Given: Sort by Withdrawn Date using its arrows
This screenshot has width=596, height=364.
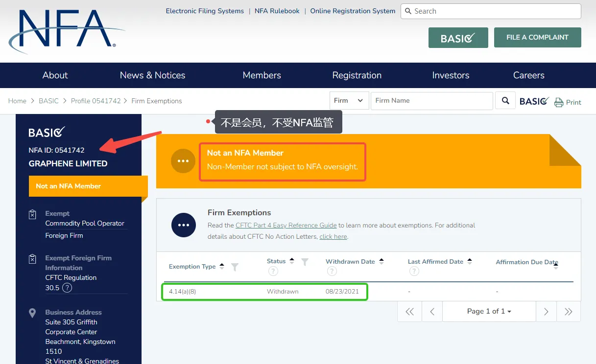Looking at the screenshot, I should pyautogui.click(x=381, y=261).
